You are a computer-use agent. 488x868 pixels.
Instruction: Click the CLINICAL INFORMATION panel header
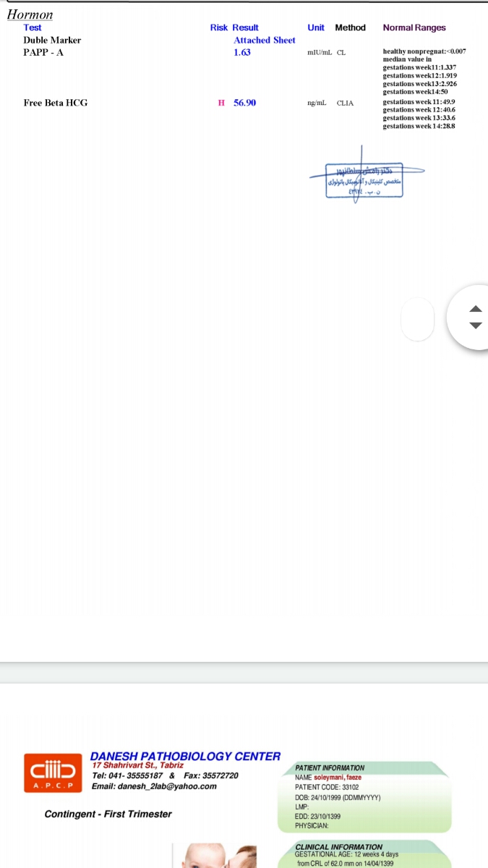click(339, 847)
